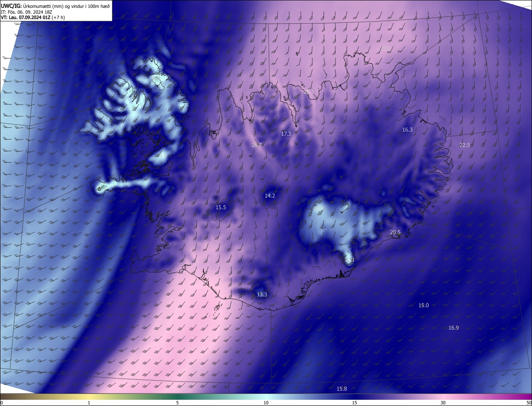The height and width of the screenshot is (406, 532).
Task: Click the faint 26.7 value label
Action: tap(257, 145)
